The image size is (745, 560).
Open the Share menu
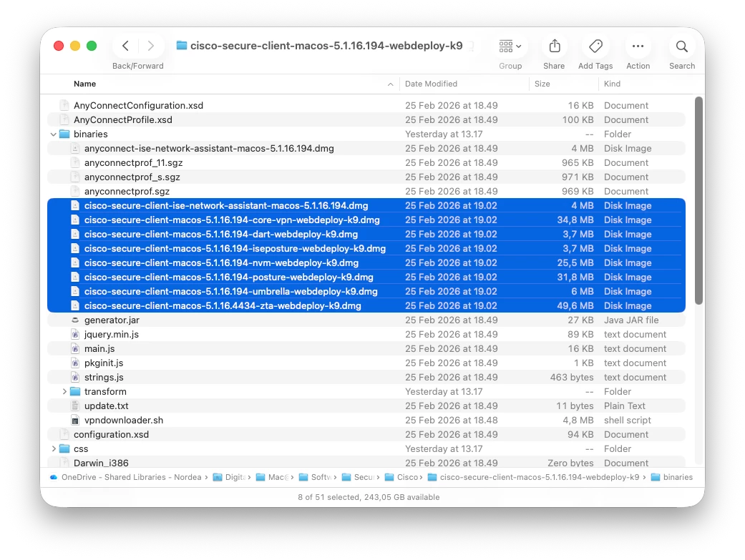pyautogui.click(x=555, y=46)
